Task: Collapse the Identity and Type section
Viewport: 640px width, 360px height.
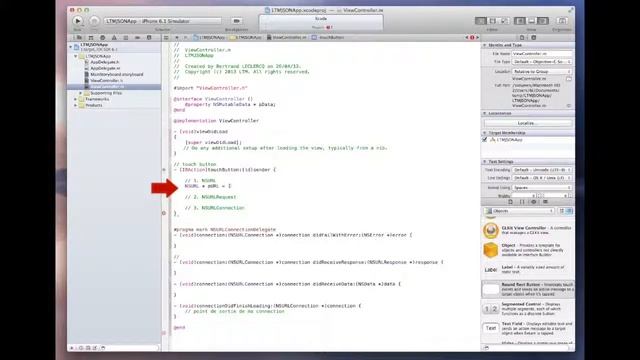Action: click(484, 45)
